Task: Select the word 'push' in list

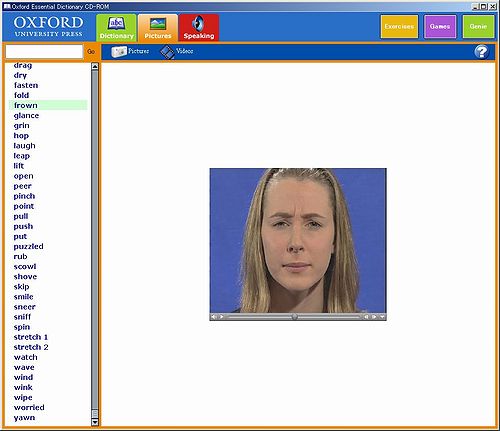Action: (x=23, y=226)
